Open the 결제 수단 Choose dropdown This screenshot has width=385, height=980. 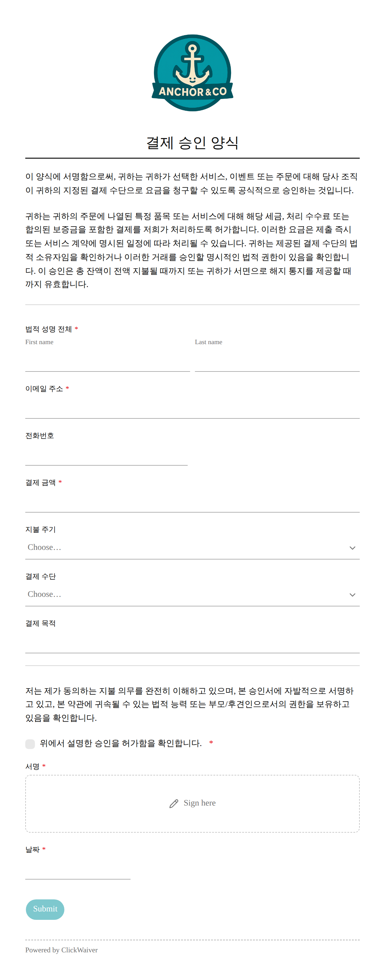click(192, 594)
